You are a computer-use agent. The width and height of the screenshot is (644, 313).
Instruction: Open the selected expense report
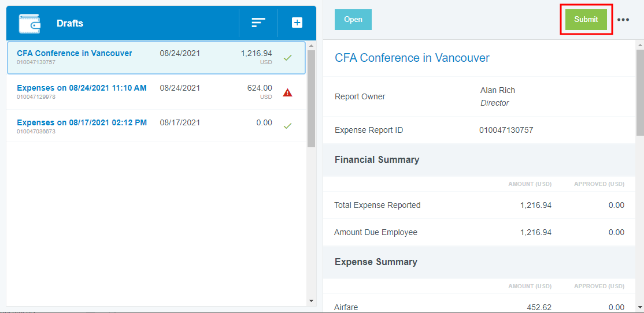pos(353,19)
